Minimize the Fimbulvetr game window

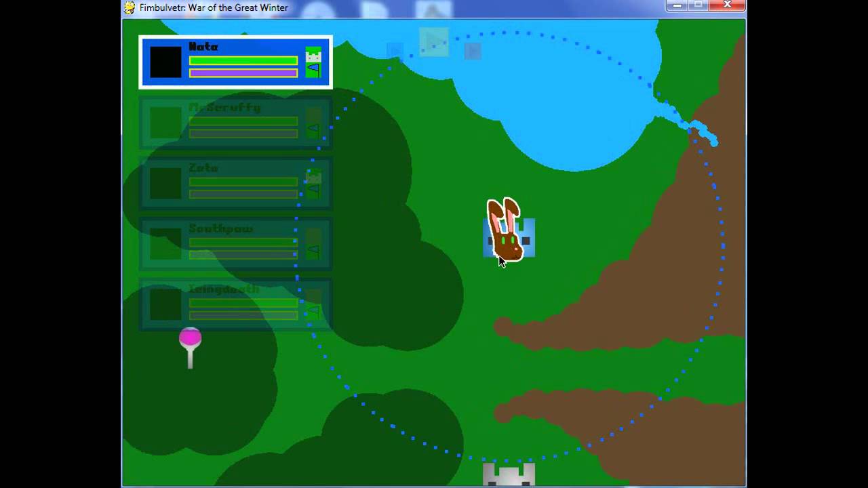click(677, 5)
